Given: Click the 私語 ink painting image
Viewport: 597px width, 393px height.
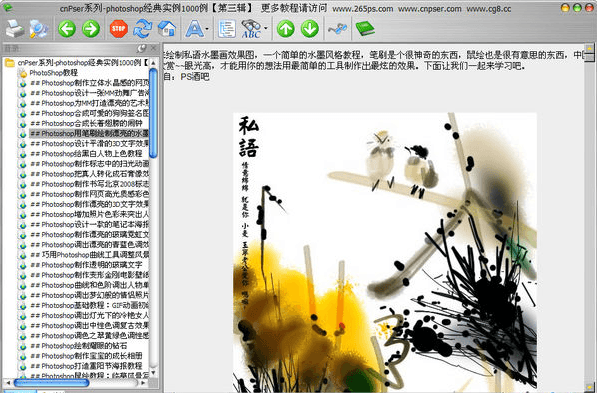Looking at the screenshot, I should (x=385, y=251).
